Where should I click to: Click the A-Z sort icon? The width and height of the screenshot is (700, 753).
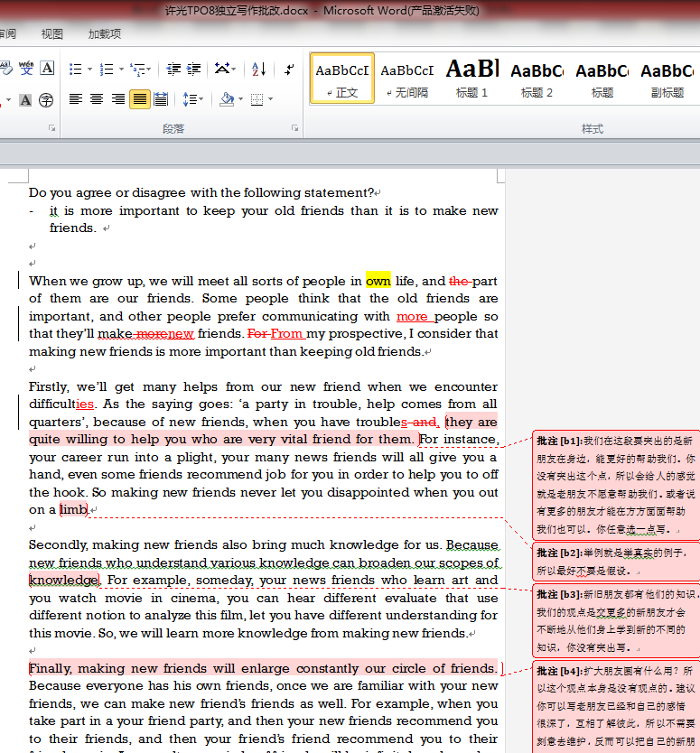(258, 70)
